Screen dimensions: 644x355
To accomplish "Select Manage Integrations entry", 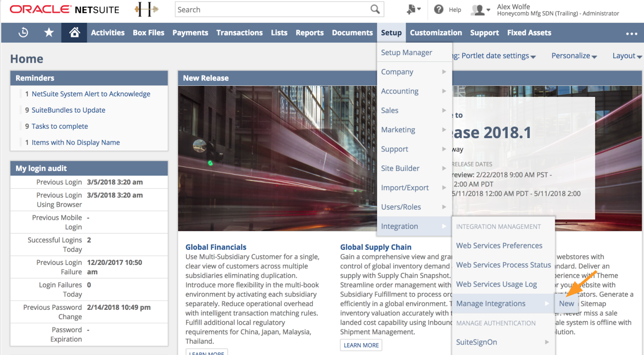I will (x=503, y=303).
